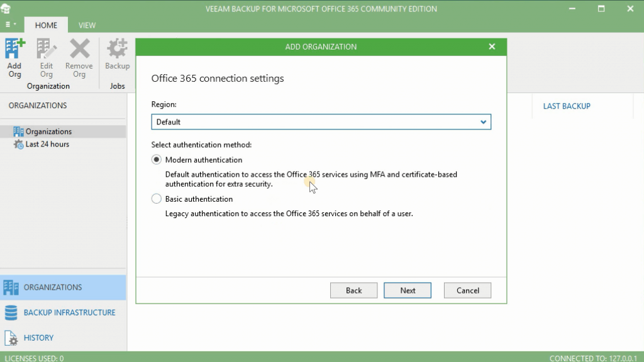Image resolution: width=644 pixels, height=362 pixels.
Task: Click the ORGANIZATIONS panel header text
Action: [x=38, y=106]
